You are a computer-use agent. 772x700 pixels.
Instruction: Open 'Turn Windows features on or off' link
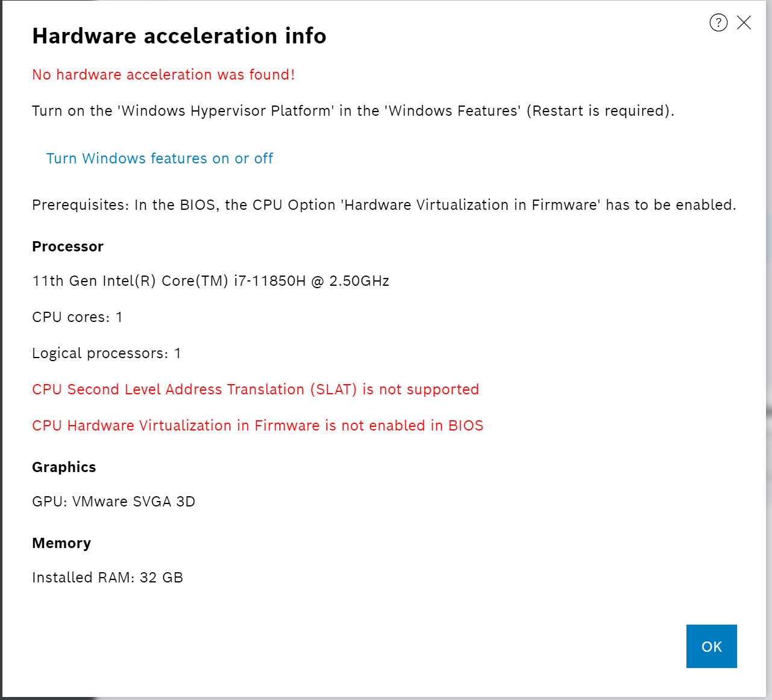[160, 159]
